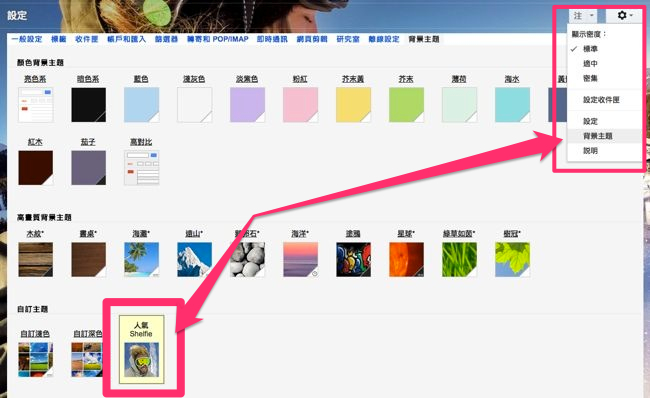This screenshot has width=650, height=398.
Task: Choose the 自訂深色 custom dark thumbnail
Action: point(87,359)
